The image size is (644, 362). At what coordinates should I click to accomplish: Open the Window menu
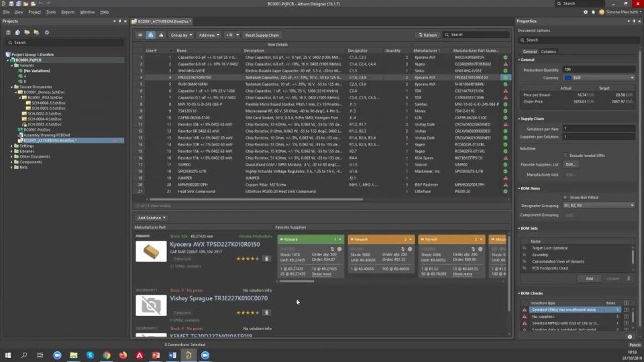pos(87,12)
